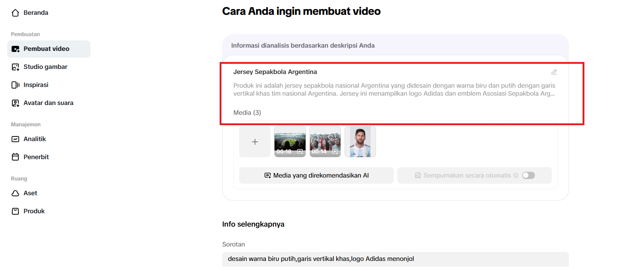The image size is (644, 271).
Task: Click the Penerbit calendar icon
Action: click(x=15, y=157)
